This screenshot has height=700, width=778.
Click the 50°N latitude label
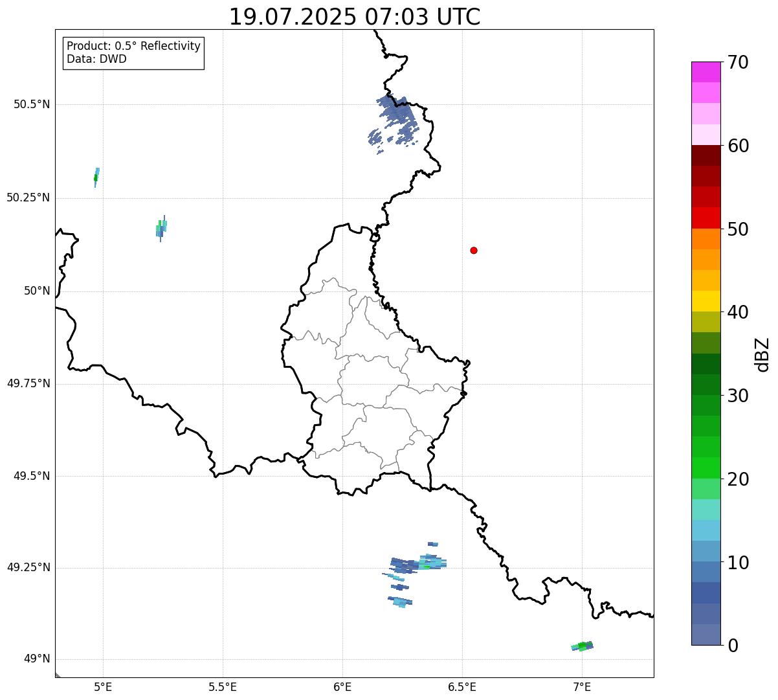37,291
